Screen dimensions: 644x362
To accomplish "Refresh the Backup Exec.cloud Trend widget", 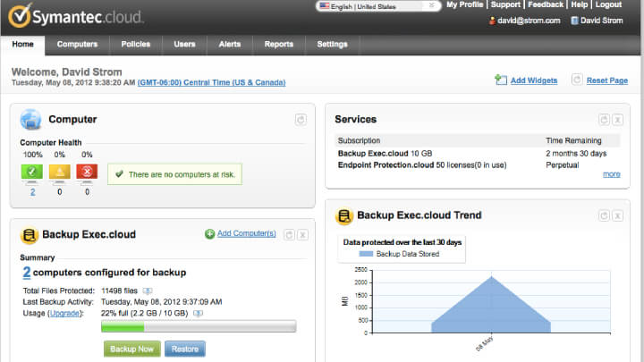I will click(604, 215).
